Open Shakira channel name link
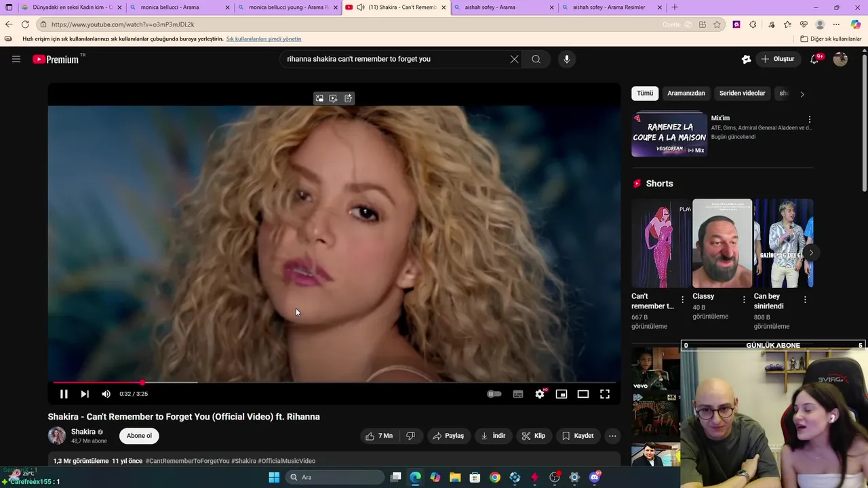The image size is (868, 488). point(83,432)
